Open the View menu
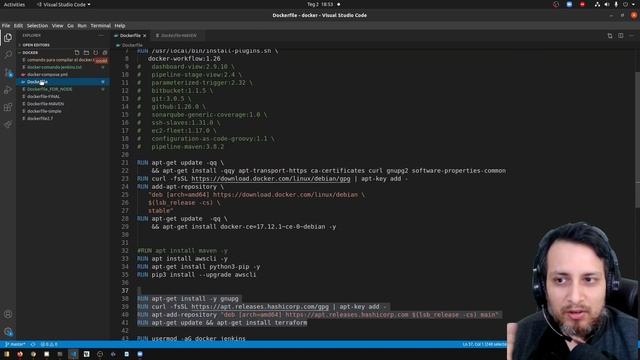The height and width of the screenshot is (360, 640). [57, 26]
